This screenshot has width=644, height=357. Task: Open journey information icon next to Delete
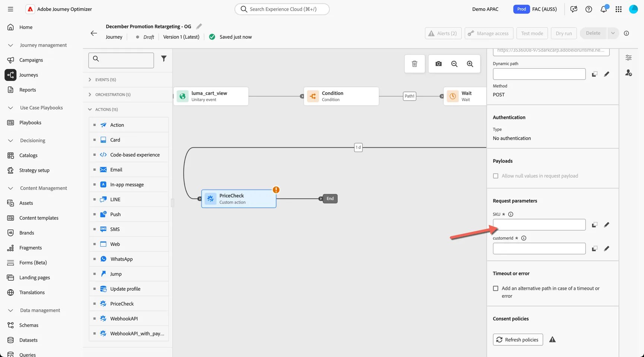pyautogui.click(x=626, y=33)
